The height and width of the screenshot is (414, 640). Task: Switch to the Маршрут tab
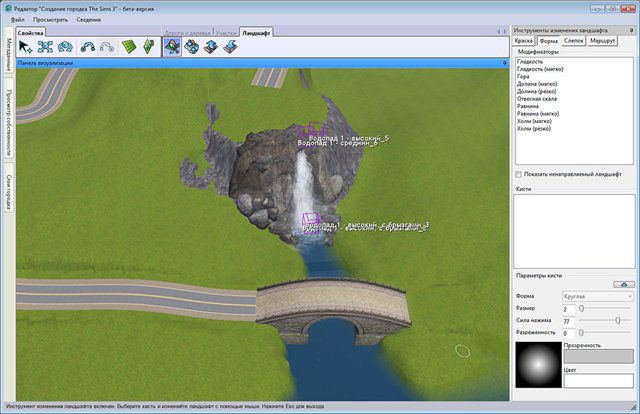point(603,41)
